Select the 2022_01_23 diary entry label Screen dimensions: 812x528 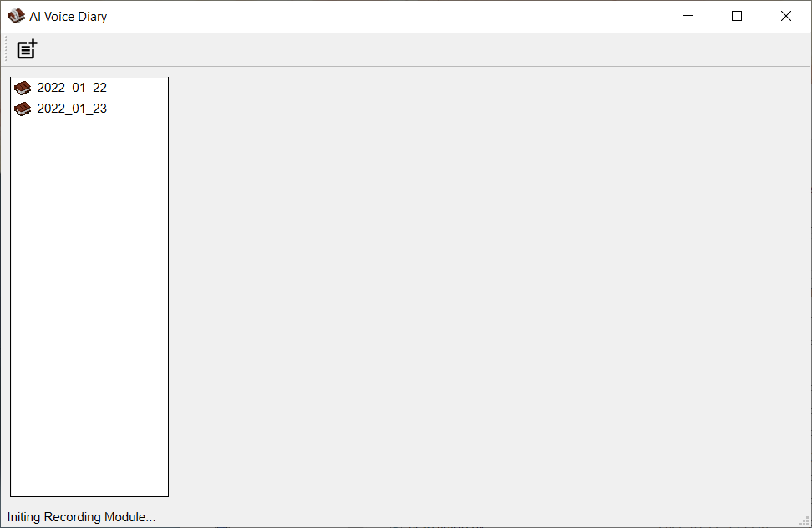pyautogui.click(x=72, y=109)
